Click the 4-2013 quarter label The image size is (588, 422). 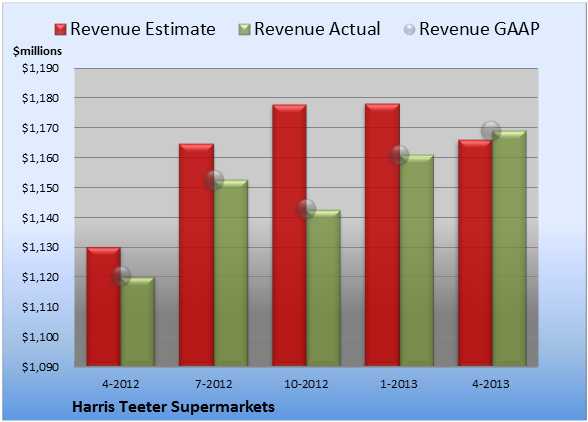click(x=491, y=384)
